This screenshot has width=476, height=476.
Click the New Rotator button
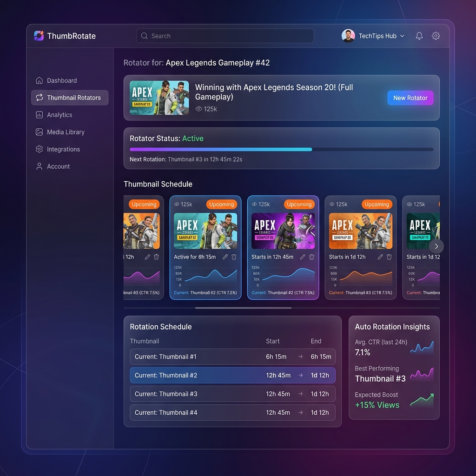[410, 98]
